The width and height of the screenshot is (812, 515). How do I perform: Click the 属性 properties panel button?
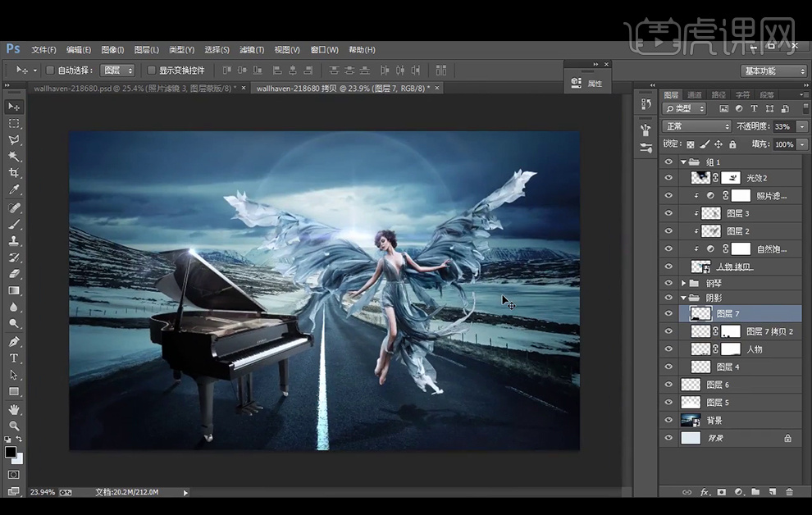tap(587, 83)
